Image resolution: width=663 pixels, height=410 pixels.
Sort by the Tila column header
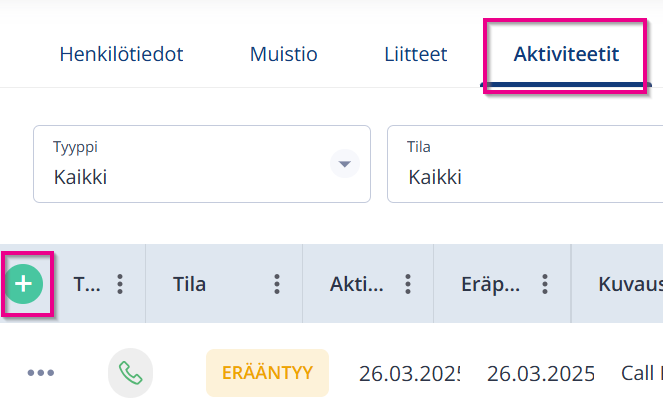coord(190,284)
